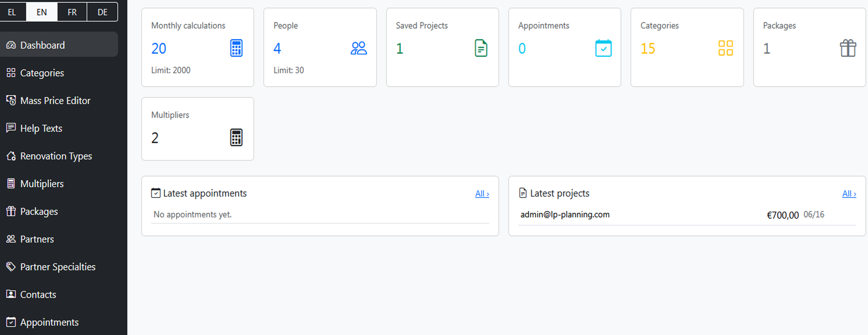
Task: Switch language to FR
Action: [72, 12]
